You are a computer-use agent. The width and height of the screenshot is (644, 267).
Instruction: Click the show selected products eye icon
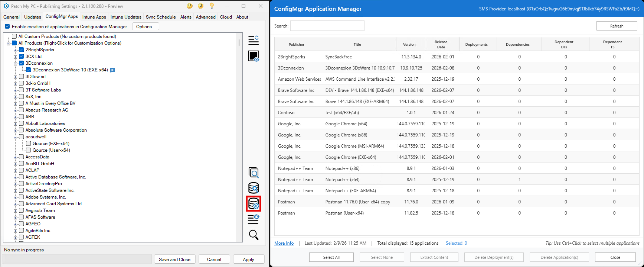[x=254, y=56]
